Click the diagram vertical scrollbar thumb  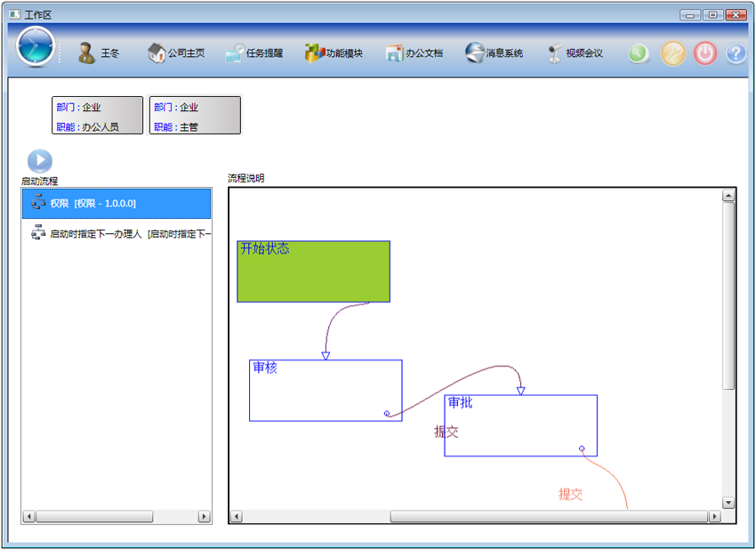click(728, 295)
